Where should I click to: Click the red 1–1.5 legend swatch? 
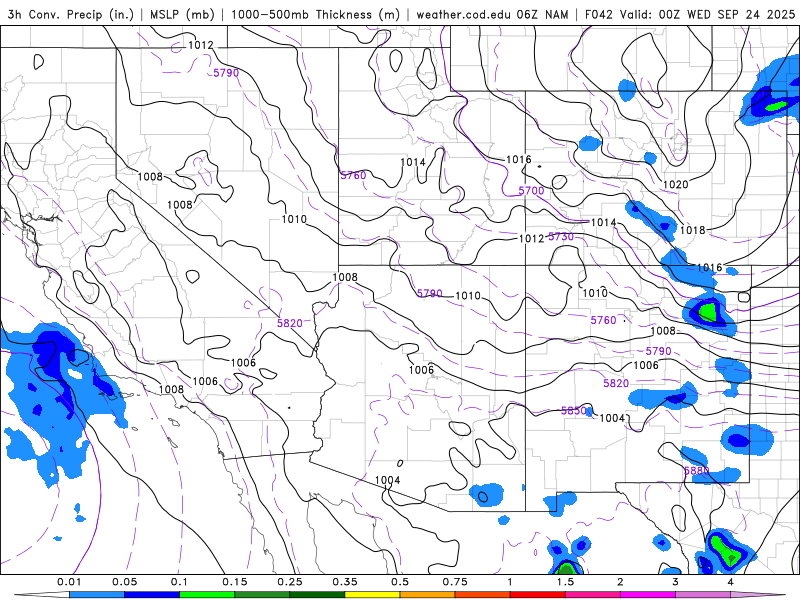(x=538, y=595)
